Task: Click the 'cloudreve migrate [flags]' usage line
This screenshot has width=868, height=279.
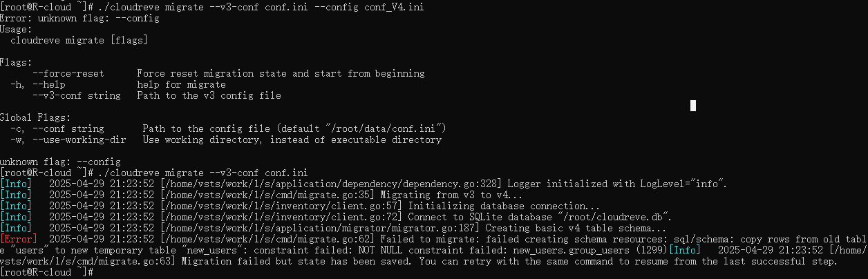Action: (79, 40)
